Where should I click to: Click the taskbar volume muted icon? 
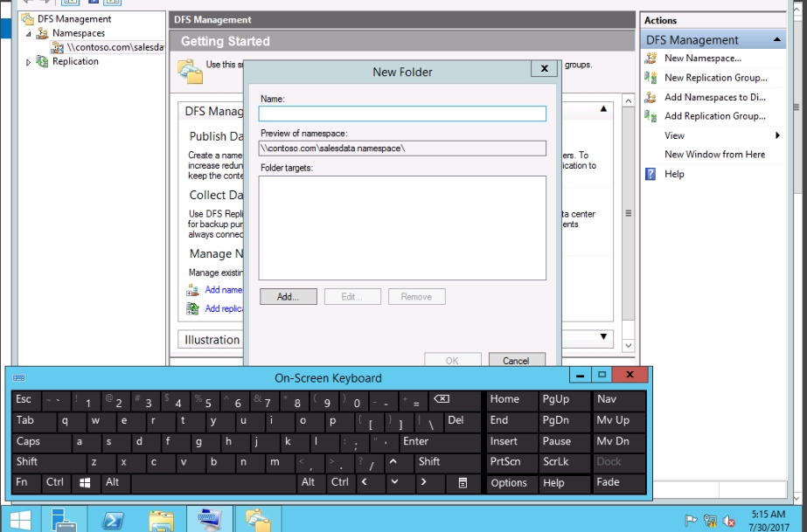(x=729, y=521)
